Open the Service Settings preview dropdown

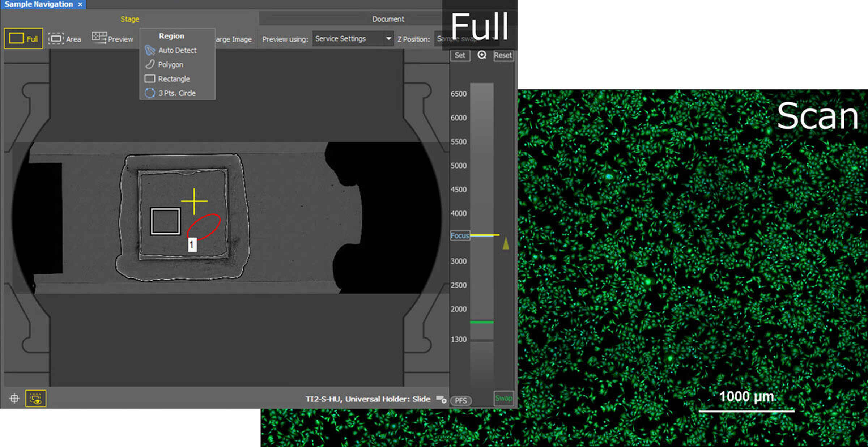pyautogui.click(x=353, y=38)
